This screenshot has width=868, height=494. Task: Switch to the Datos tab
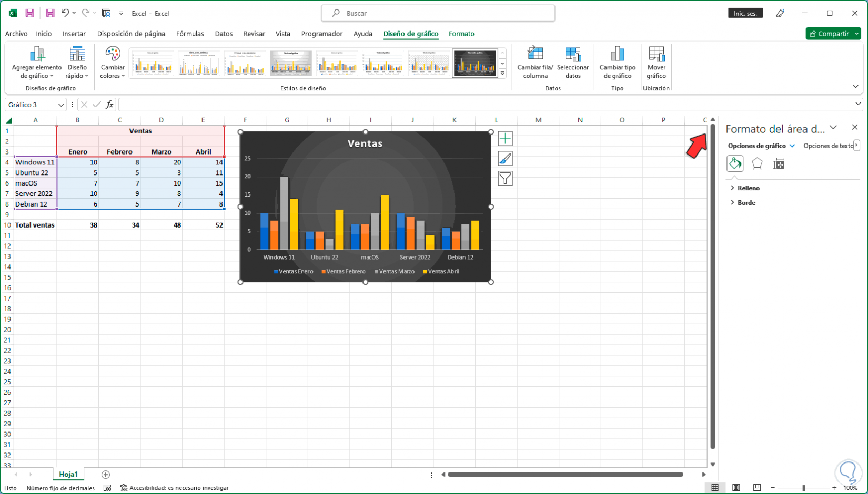pyautogui.click(x=224, y=34)
